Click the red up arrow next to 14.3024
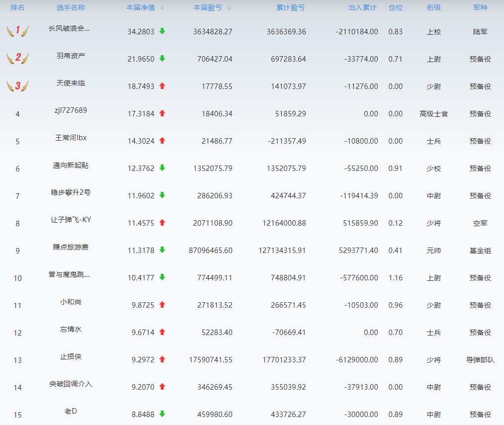This screenshot has height=425, width=504. click(163, 141)
